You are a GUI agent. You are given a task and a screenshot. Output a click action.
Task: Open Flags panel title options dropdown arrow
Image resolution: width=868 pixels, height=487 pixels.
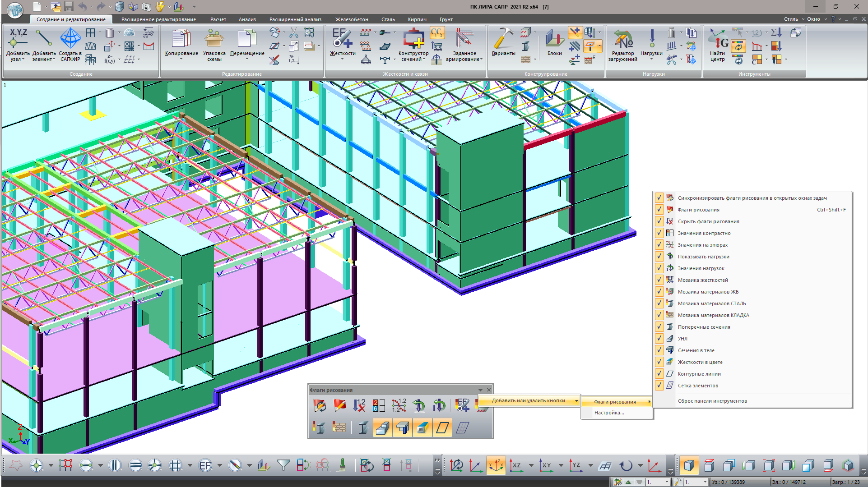click(480, 390)
